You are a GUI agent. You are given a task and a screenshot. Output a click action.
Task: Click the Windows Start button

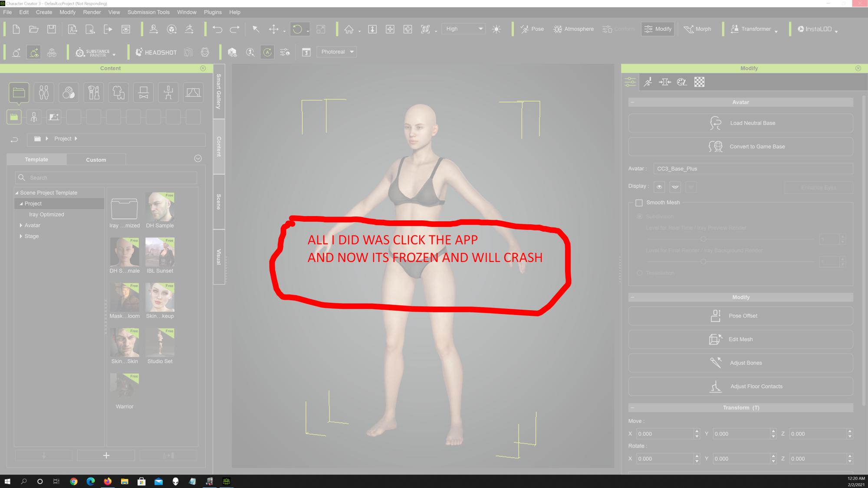click(7, 481)
